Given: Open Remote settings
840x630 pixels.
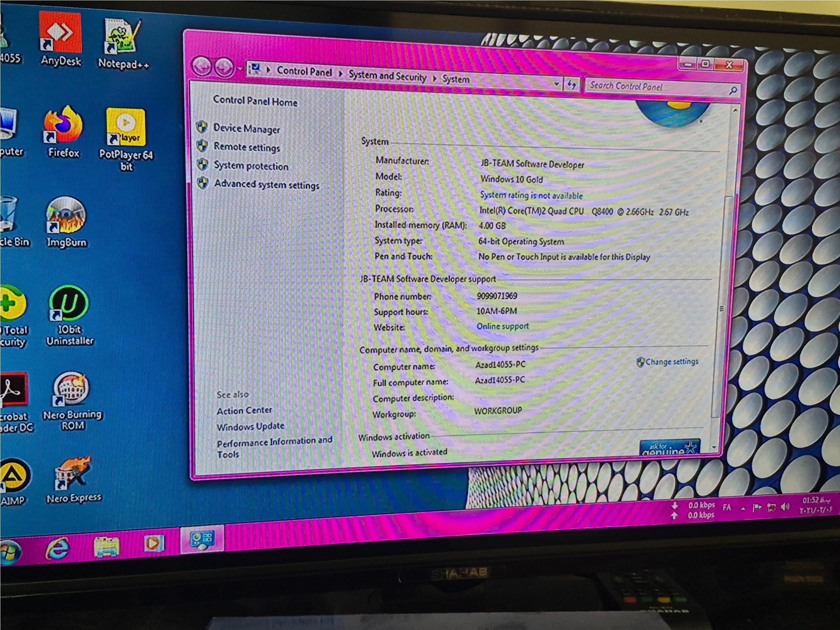Looking at the screenshot, I should pyautogui.click(x=247, y=147).
